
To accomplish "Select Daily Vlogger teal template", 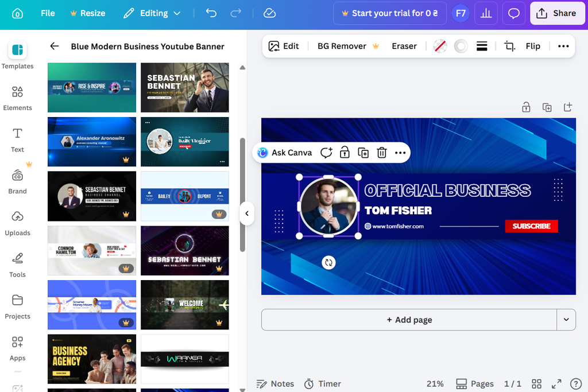I will (x=184, y=142).
